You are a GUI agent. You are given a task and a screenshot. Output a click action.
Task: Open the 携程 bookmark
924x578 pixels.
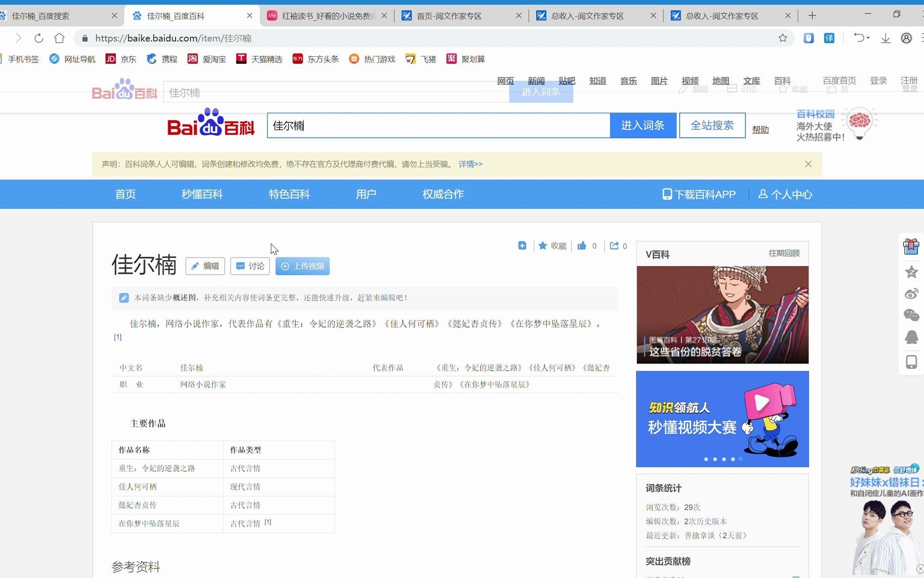[x=162, y=59]
